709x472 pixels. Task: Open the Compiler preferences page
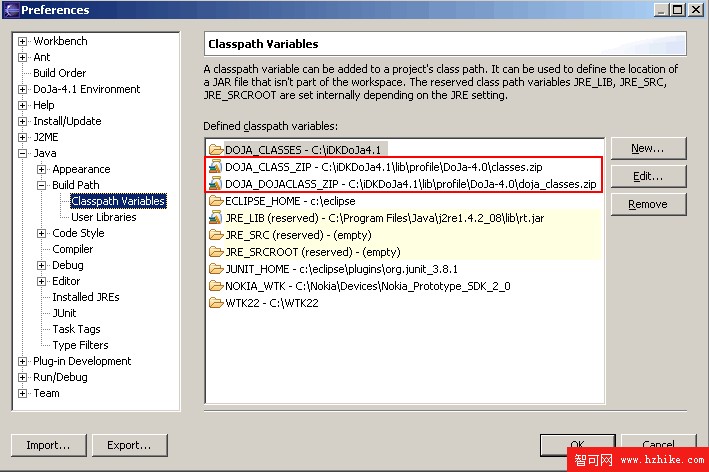[x=72, y=249]
